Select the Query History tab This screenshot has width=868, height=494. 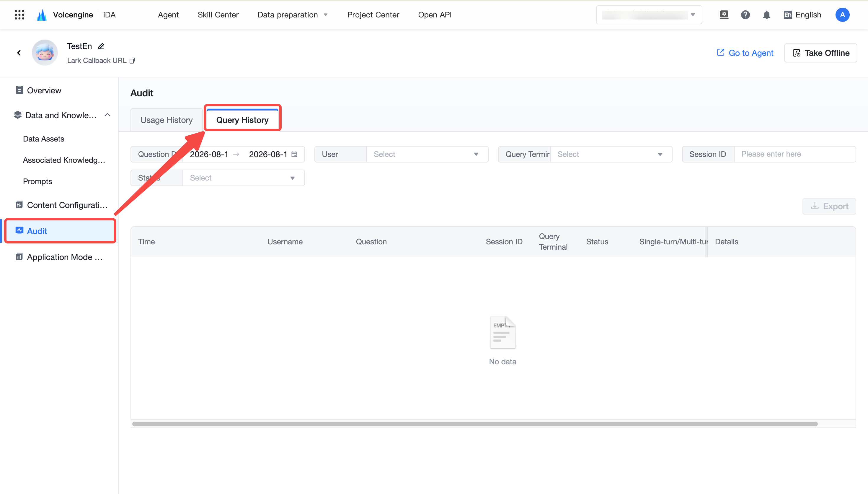point(242,120)
